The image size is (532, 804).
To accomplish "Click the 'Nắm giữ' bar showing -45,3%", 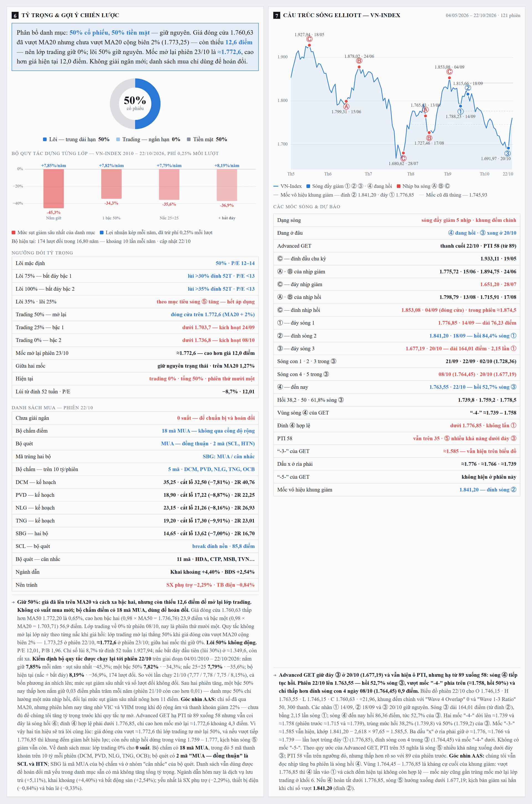I will coord(53,188).
